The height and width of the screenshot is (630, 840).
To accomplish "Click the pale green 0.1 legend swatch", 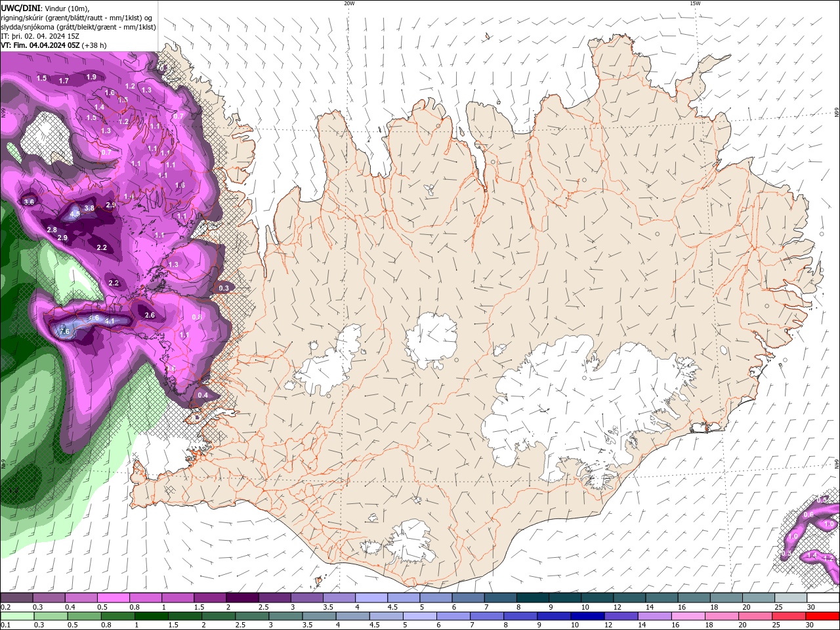I will 16,616.
